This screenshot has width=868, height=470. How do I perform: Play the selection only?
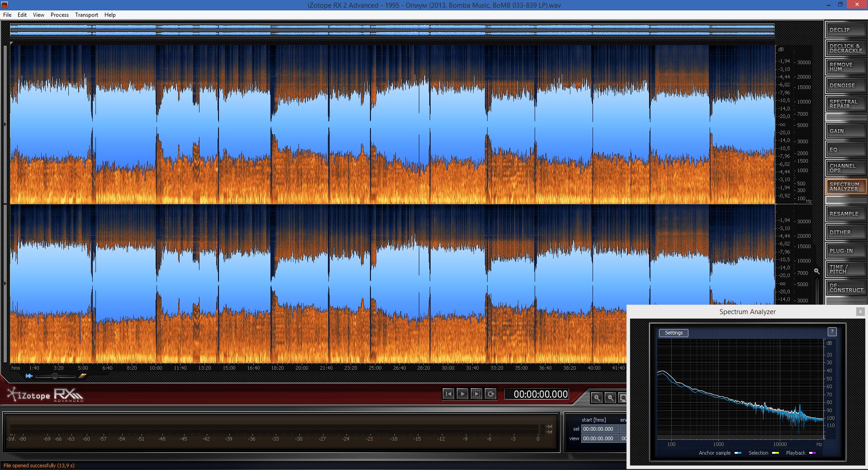click(x=476, y=394)
